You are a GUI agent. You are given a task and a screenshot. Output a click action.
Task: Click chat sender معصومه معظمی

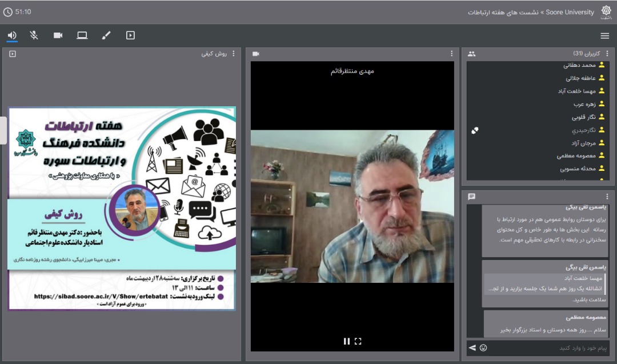click(x=586, y=317)
